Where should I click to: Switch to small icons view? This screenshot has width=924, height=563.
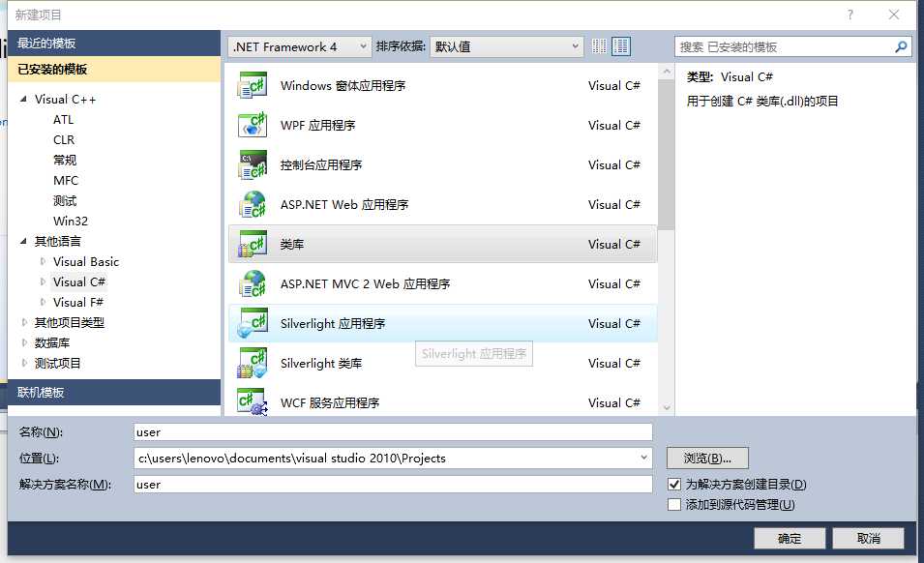point(599,46)
